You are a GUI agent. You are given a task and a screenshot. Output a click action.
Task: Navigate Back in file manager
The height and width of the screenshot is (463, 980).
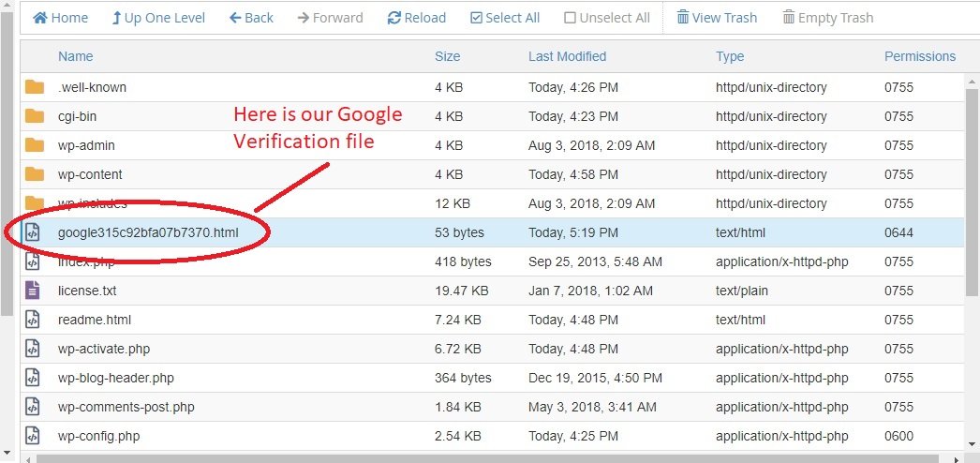point(251,18)
